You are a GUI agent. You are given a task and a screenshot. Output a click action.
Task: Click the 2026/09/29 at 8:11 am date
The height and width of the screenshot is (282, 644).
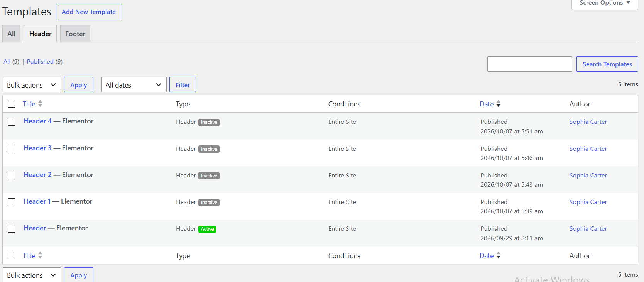pyautogui.click(x=512, y=238)
